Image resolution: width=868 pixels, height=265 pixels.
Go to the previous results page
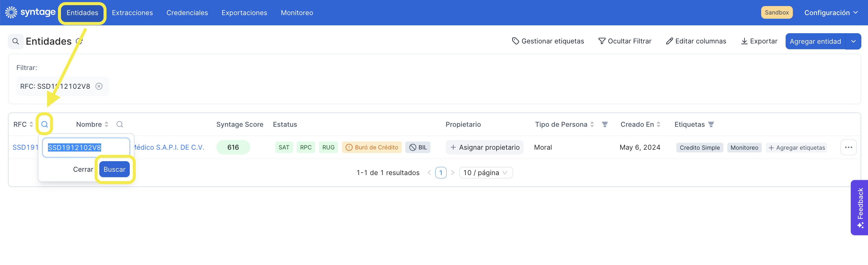pos(429,173)
